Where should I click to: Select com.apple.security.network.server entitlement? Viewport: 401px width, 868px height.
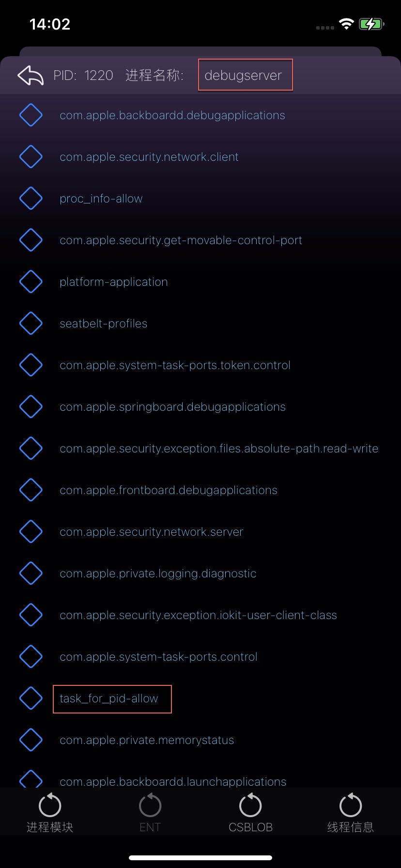(x=151, y=532)
